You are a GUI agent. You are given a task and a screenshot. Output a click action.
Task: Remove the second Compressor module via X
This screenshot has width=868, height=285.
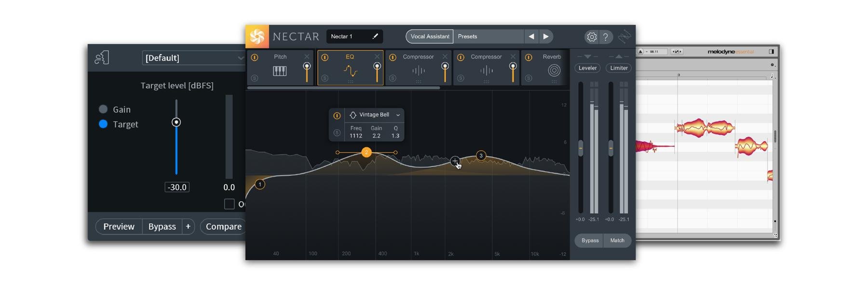pyautogui.click(x=513, y=57)
